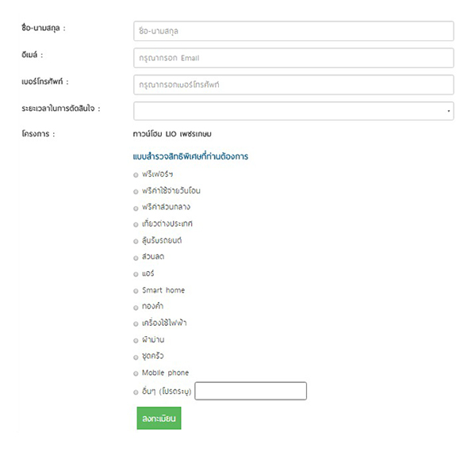Select the แอร์ radio button

pos(136,274)
